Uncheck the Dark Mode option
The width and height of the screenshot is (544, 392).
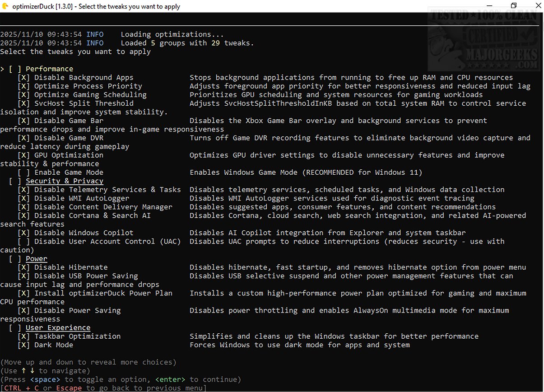point(23,345)
